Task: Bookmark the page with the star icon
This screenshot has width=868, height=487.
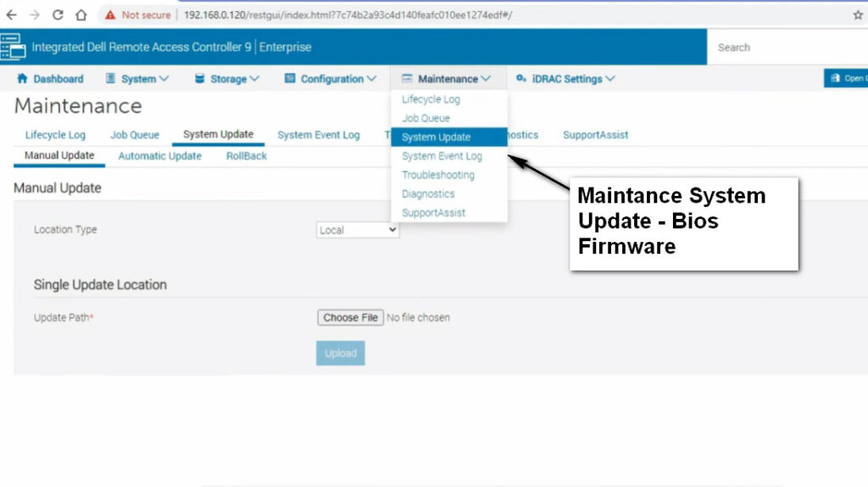Action: click(x=857, y=15)
